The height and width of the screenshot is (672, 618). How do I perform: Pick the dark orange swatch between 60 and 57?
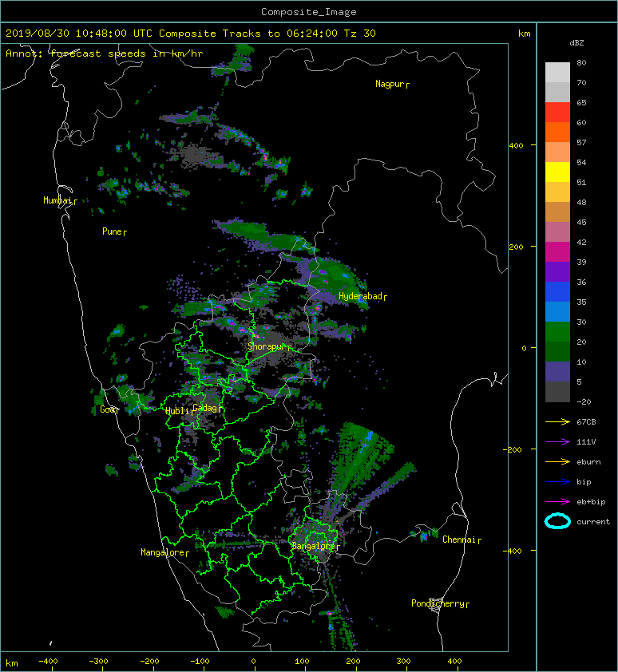click(x=557, y=132)
